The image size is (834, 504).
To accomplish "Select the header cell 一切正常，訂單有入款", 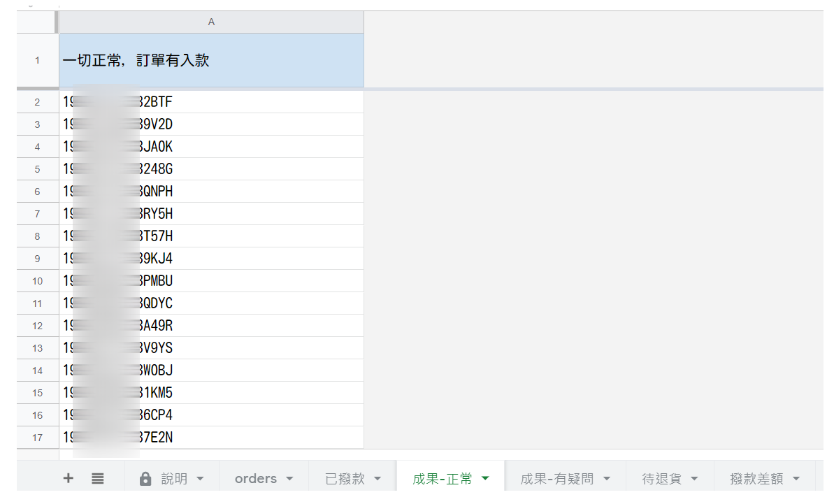I will pyautogui.click(x=211, y=61).
